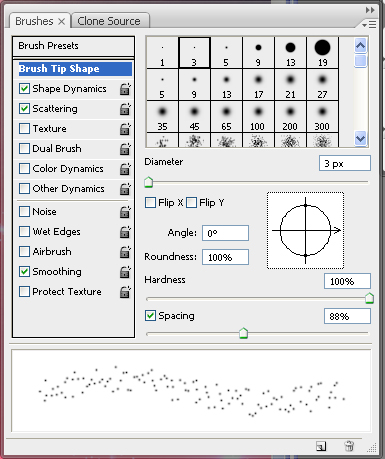This screenshot has height=459, width=385.
Task: Click the delete brush trash icon
Action: pyautogui.click(x=349, y=446)
